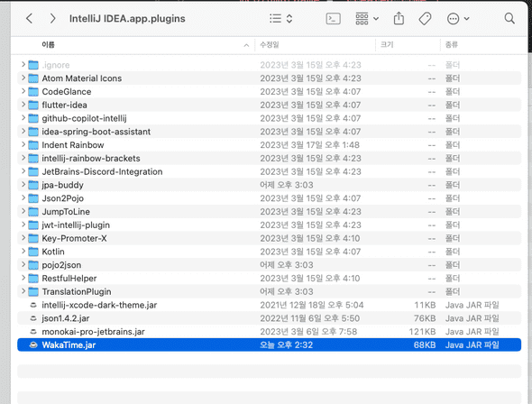Select the Key-Promoter-X folder icon
Viewport: 532px width, 404px height.
(x=33, y=238)
